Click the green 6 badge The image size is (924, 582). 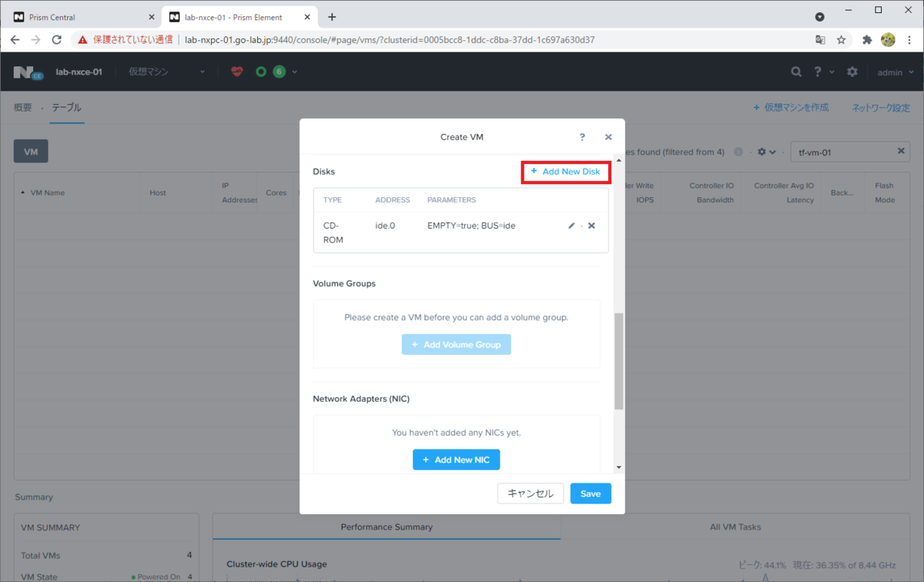click(279, 72)
